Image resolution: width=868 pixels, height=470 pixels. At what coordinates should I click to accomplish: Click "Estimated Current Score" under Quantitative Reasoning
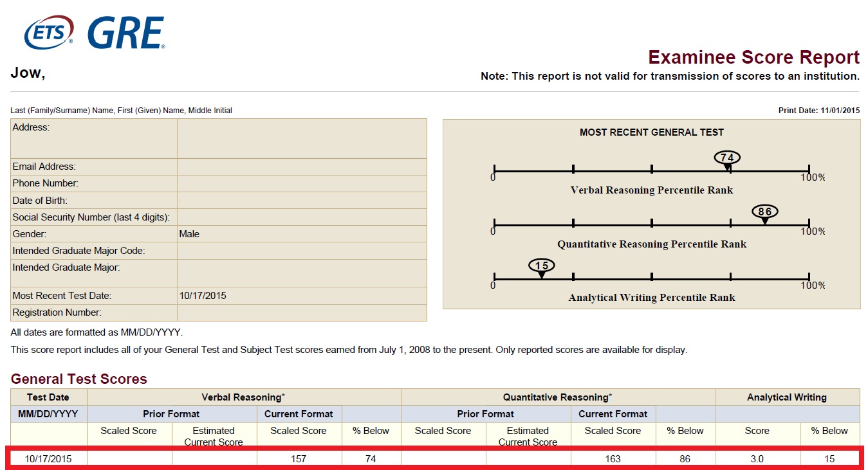528,437
